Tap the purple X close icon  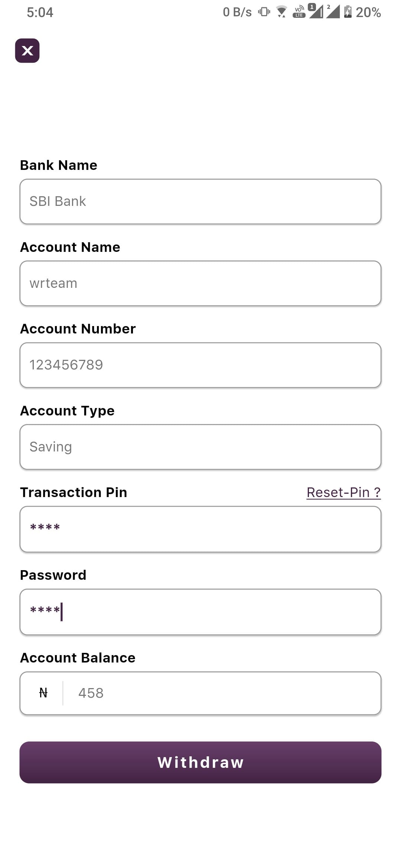27,50
